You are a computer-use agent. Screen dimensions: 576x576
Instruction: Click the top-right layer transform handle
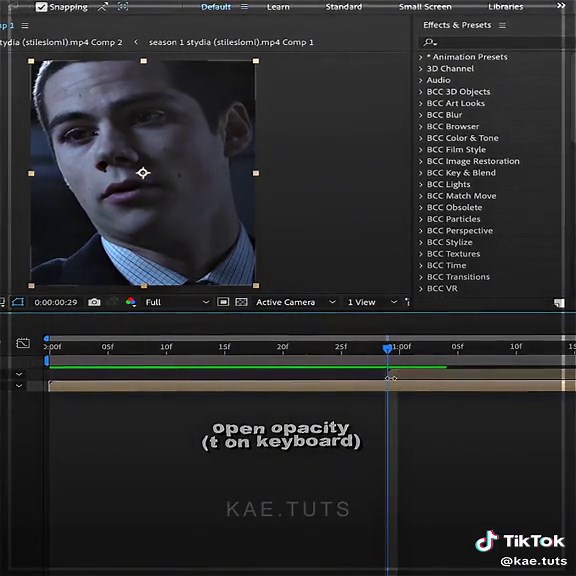(256, 61)
